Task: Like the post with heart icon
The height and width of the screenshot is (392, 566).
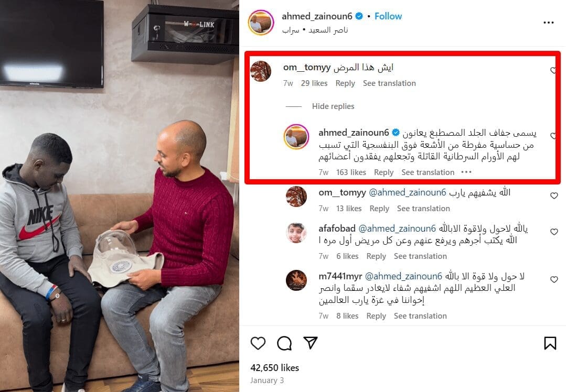Action: point(258,343)
